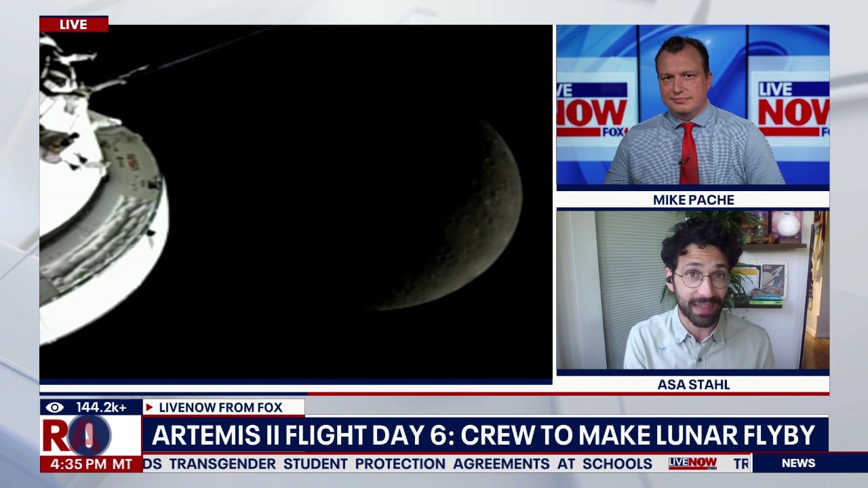Click the scrolling ticker about student protection agreements
Screen dimensions: 868x488
(400, 464)
